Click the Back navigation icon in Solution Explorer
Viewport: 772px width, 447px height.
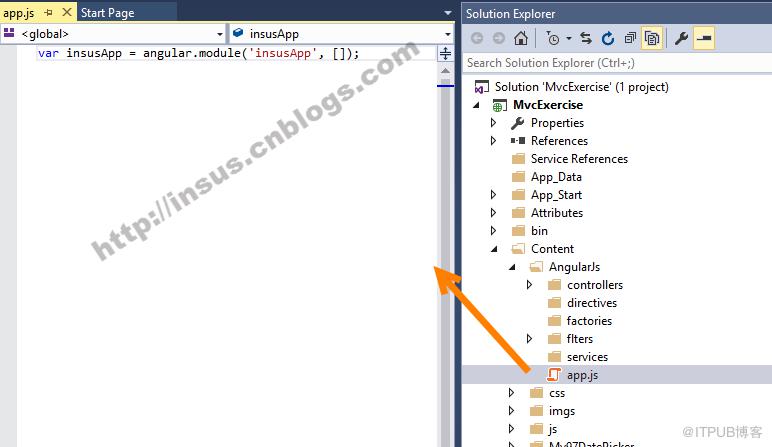point(477,38)
